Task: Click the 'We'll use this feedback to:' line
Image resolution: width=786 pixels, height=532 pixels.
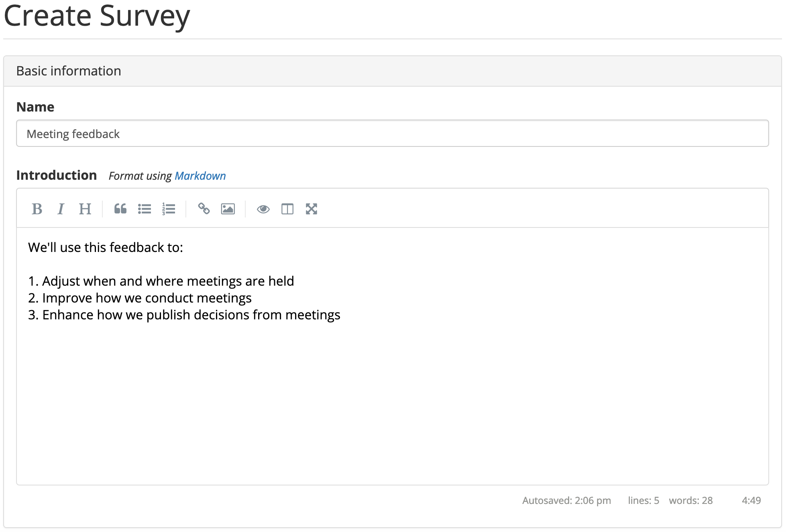Action: pyautogui.click(x=106, y=248)
